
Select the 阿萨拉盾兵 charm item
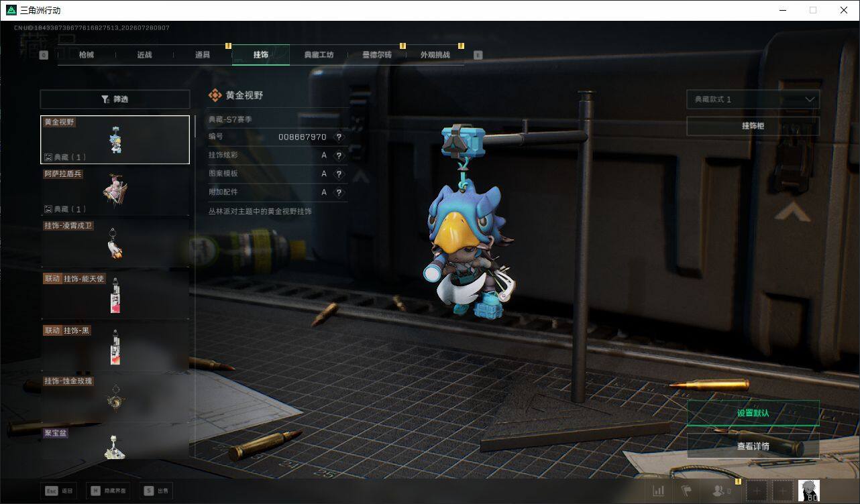[115, 192]
